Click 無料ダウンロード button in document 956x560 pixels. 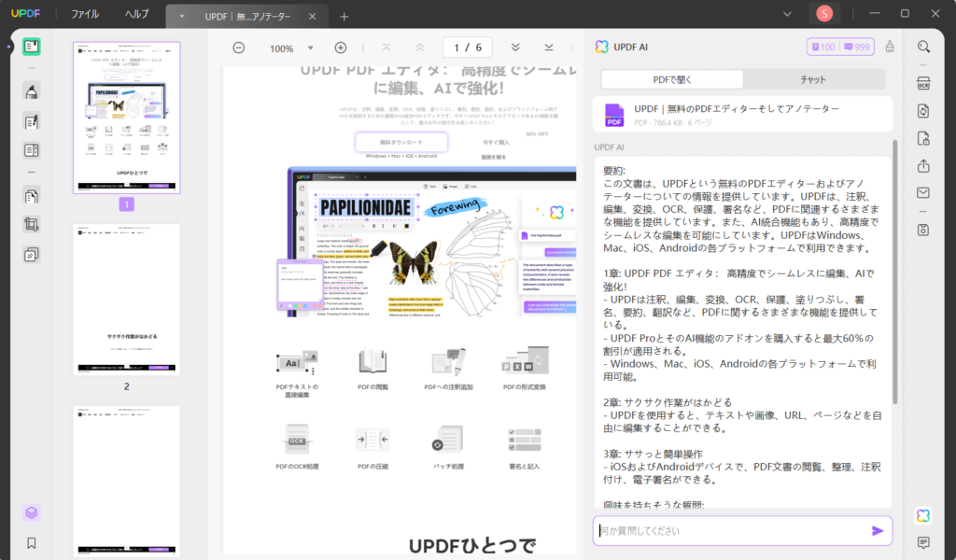click(x=401, y=142)
